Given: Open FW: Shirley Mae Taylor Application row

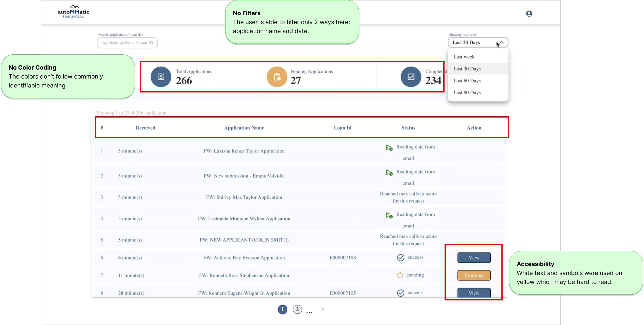Looking at the screenshot, I should (244, 197).
